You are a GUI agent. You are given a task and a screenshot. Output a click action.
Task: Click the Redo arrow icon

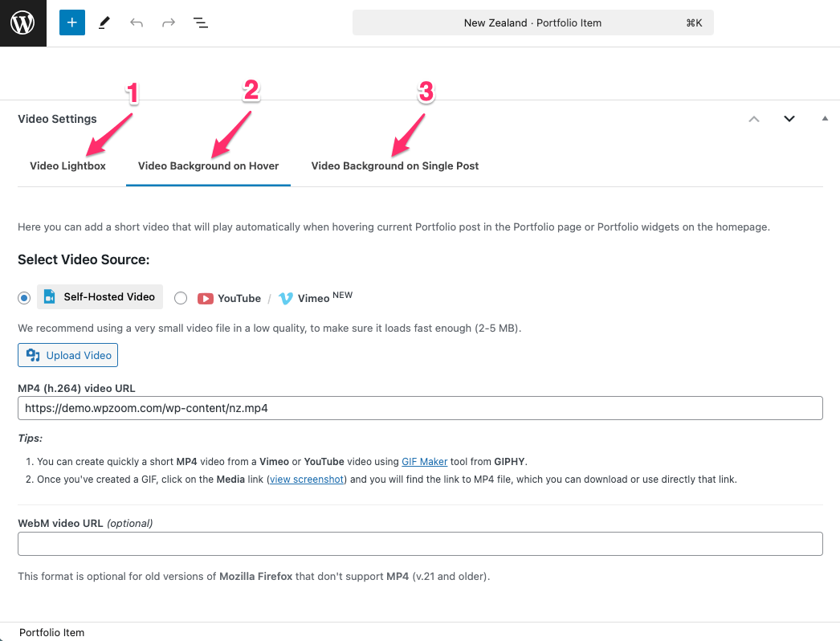(169, 22)
